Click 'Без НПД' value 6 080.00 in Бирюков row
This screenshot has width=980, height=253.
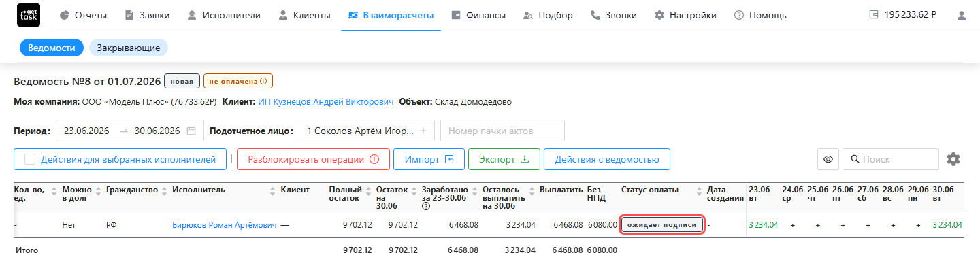coord(602,225)
